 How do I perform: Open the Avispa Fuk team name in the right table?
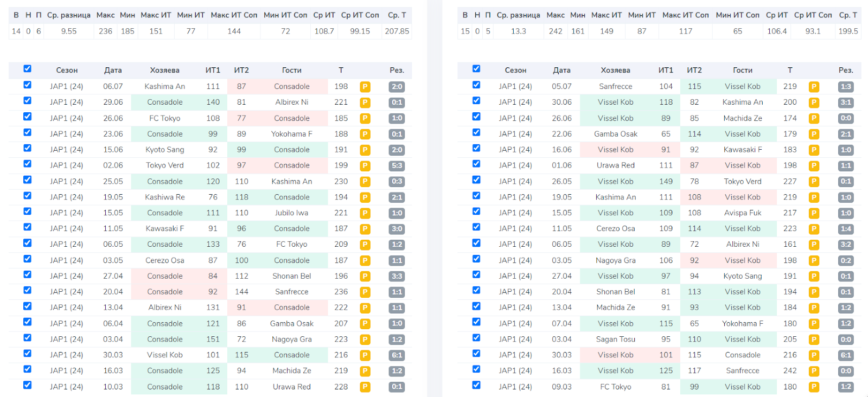[x=742, y=213]
